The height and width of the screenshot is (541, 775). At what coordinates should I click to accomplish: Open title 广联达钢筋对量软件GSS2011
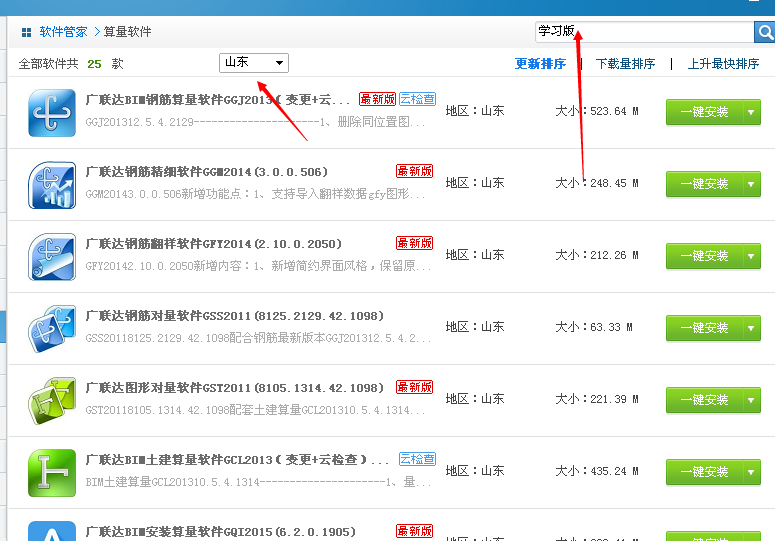tap(235, 316)
